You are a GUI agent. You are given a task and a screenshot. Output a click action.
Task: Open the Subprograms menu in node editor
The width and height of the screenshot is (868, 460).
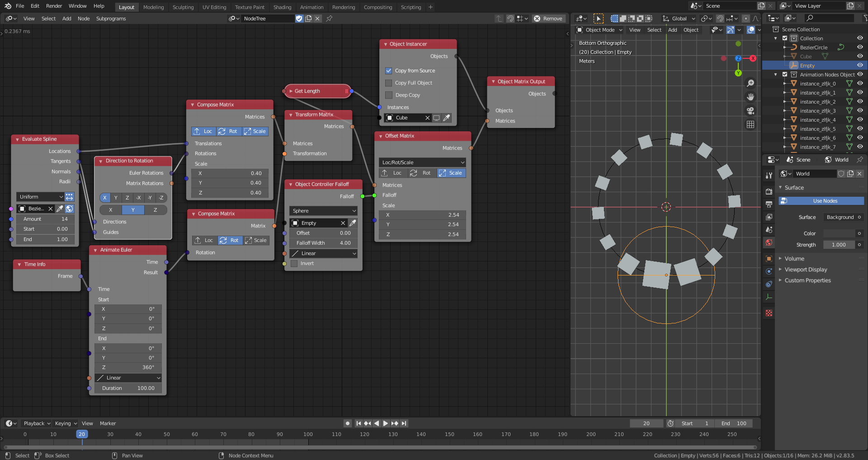[111, 19]
